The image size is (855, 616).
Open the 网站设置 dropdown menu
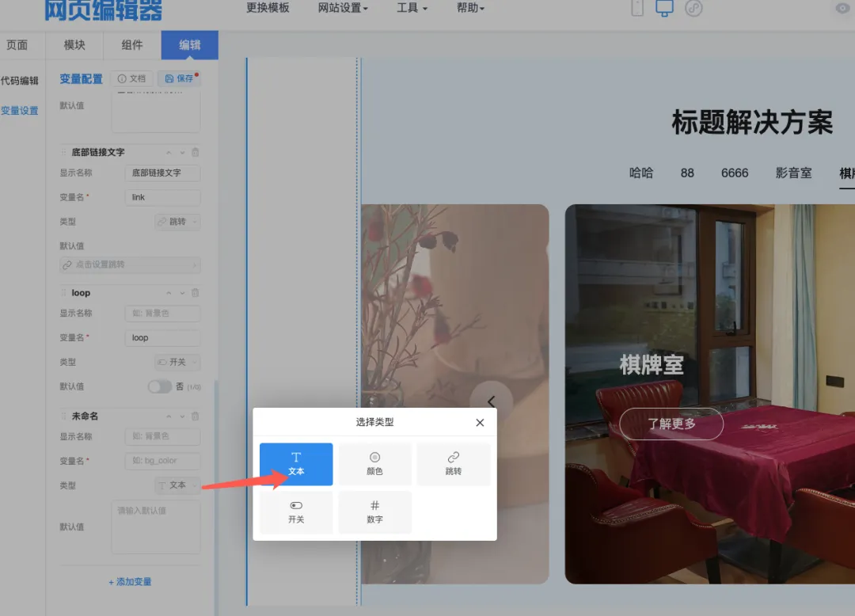tap(343, 8)
